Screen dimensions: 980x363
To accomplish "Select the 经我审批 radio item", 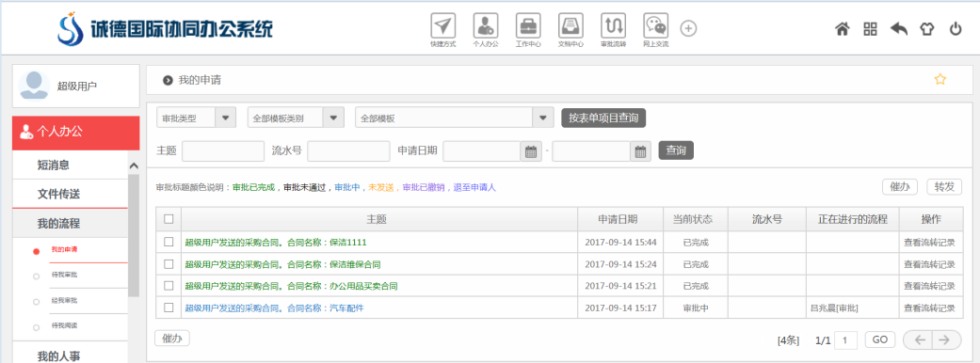I will tap(37, 301).
